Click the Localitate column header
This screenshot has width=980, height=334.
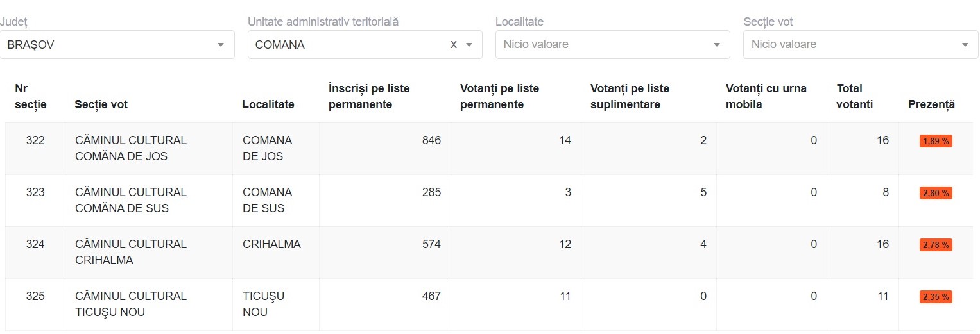tap(268, 104)
